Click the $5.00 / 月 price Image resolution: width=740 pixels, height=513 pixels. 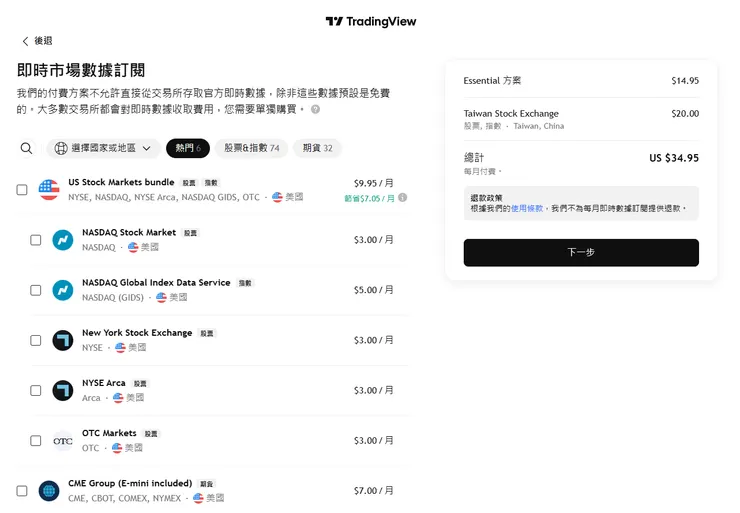tap(373, 290)
